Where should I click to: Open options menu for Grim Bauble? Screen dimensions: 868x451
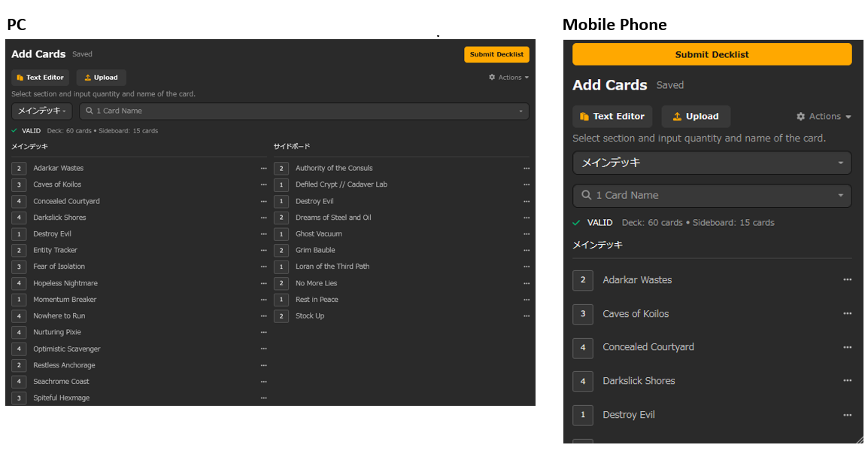[527, 251]
